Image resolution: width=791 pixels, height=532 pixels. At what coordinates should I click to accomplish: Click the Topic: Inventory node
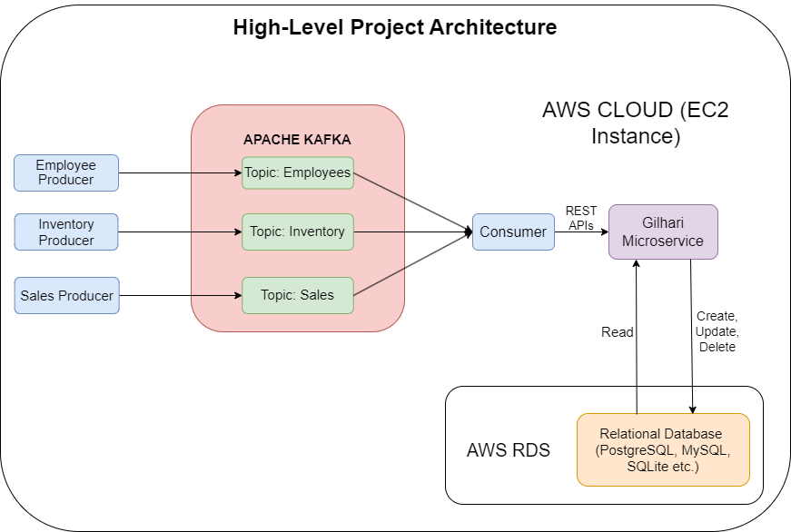(x=298, y=232)
